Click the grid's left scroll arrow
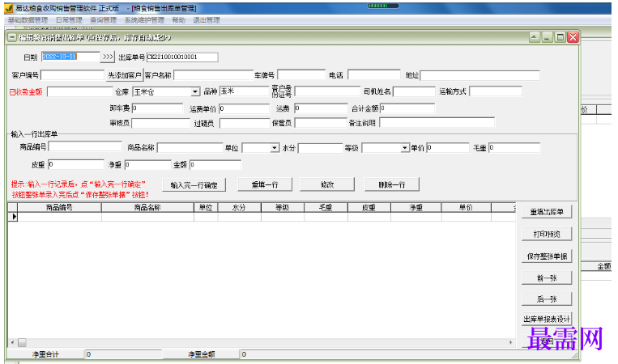618x364 pixels. pyautogui.click(x=13, y=342)
